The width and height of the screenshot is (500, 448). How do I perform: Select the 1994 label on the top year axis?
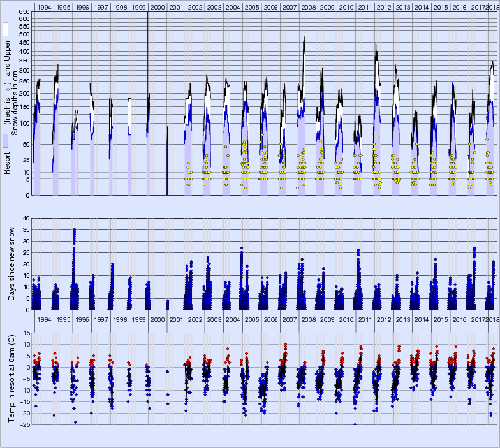point(44,6)
